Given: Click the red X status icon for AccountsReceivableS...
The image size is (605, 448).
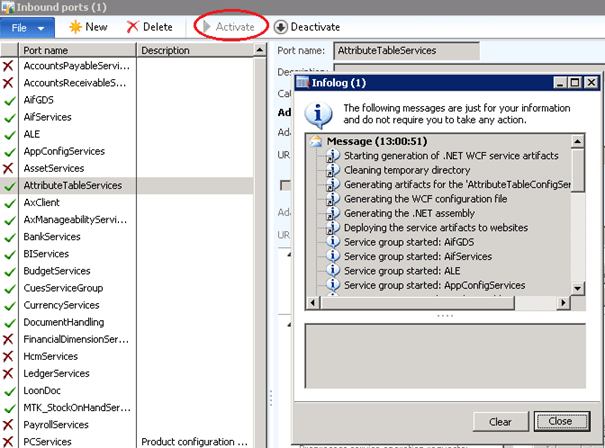Looking at the screenshot, I should [x=8, y=83].
